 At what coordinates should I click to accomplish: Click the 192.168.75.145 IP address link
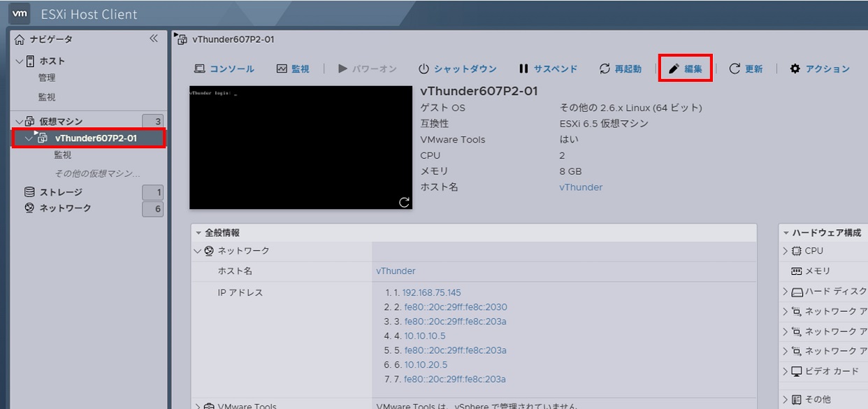(x=431, y=293)
